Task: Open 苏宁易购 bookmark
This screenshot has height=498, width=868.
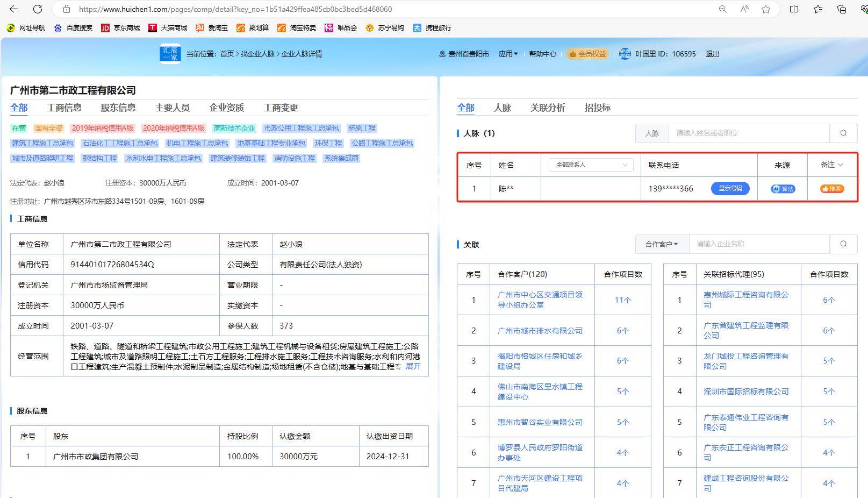Action: click(385, 28)
